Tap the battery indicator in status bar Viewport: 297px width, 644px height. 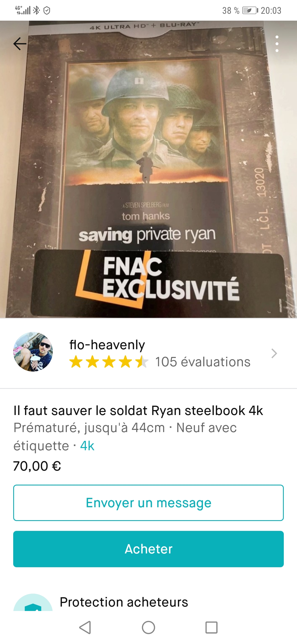pos(250,10)
